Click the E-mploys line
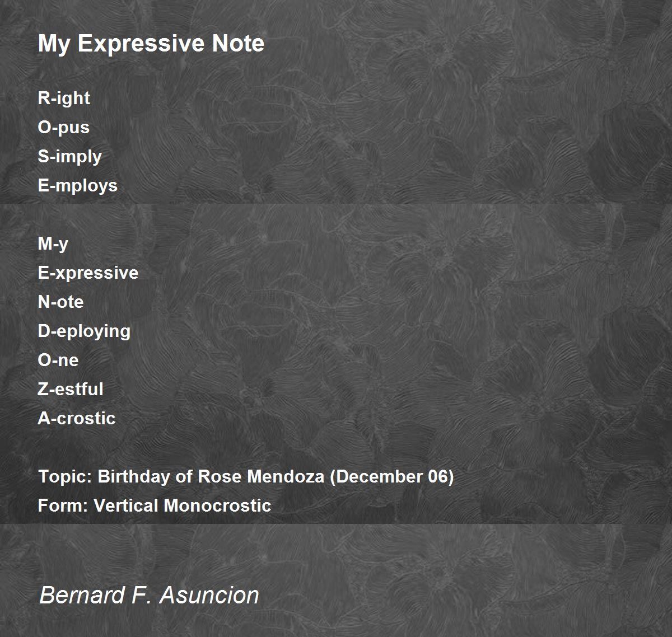 coord(78,185)
